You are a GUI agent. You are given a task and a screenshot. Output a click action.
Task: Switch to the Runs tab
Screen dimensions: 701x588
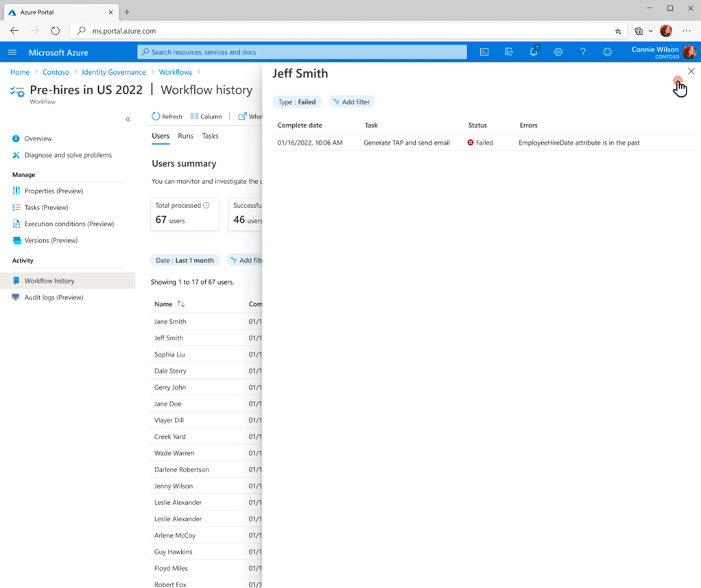coord(185,136)
